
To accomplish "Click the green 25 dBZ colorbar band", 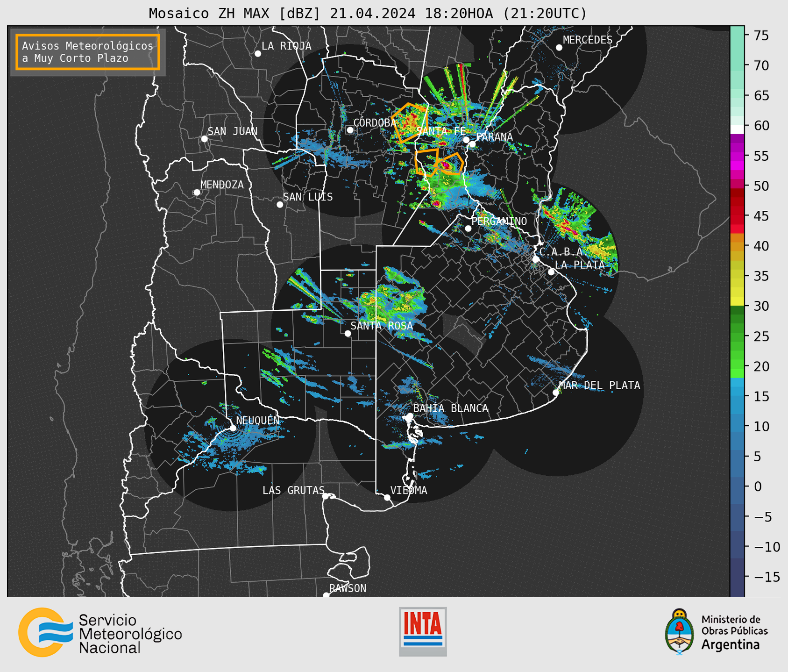I will pos(737,336).
